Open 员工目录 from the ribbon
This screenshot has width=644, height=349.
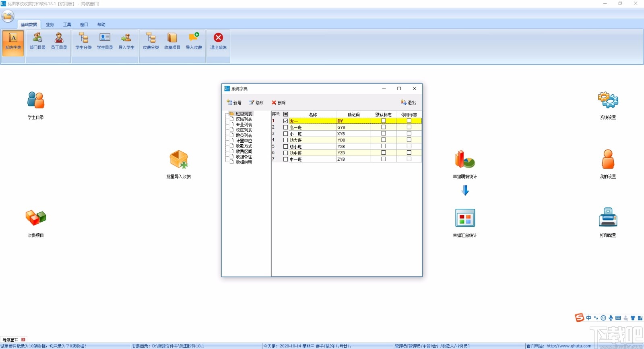(59, 42)
